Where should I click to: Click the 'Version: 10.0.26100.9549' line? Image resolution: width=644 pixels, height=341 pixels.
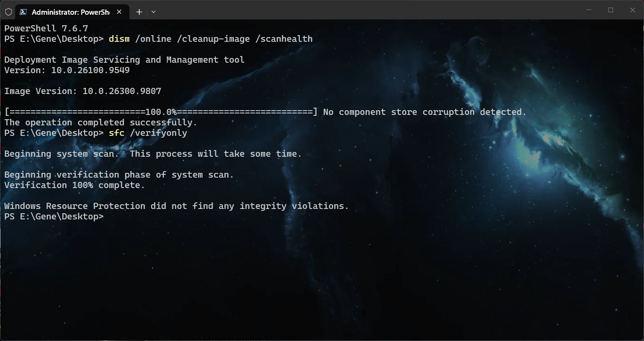point(67,70)
